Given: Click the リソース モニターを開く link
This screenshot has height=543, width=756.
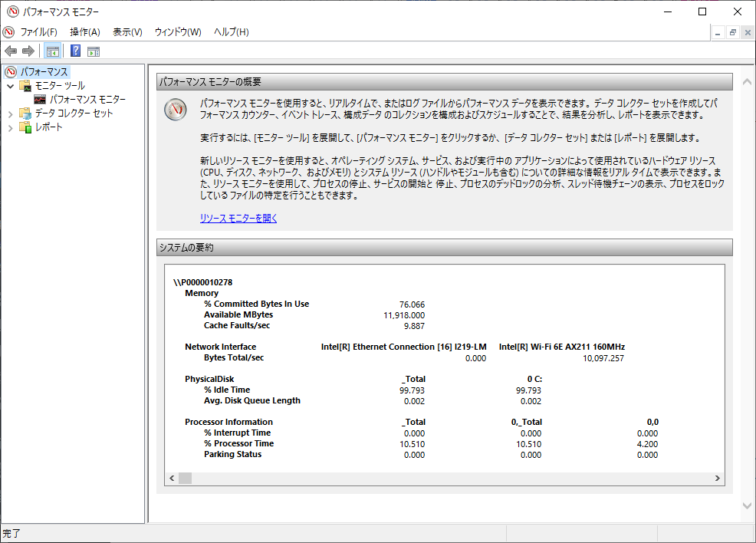Looking at the screenshot, I should coord(238,219).
